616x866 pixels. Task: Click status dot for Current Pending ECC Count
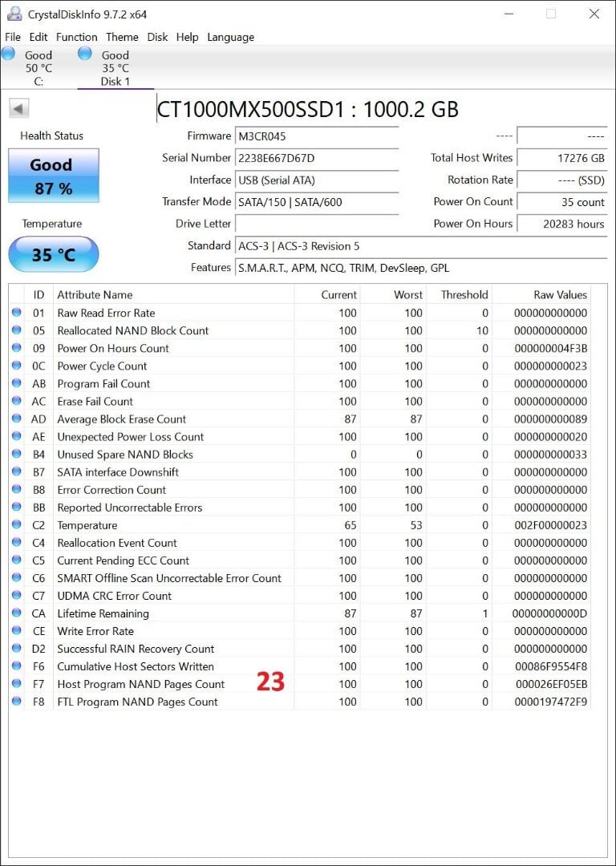[x=17, y=560]
